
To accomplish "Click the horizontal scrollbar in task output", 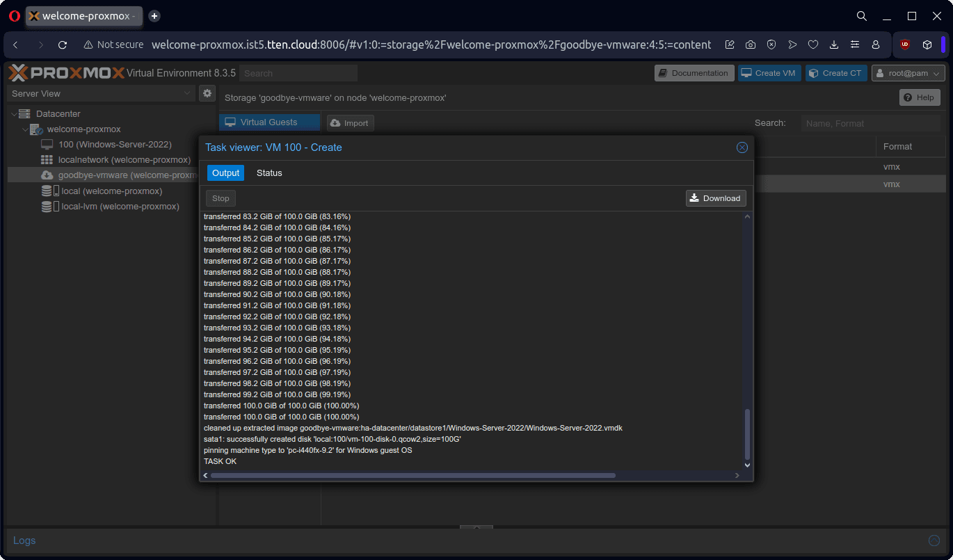I will pyautogui.click(x=413, y=475).
